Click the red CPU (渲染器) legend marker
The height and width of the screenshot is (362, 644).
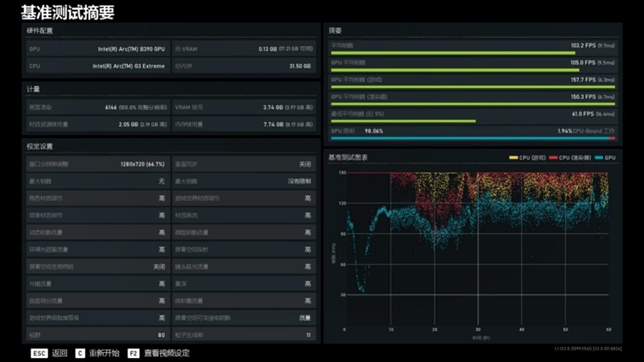(553, 158)
